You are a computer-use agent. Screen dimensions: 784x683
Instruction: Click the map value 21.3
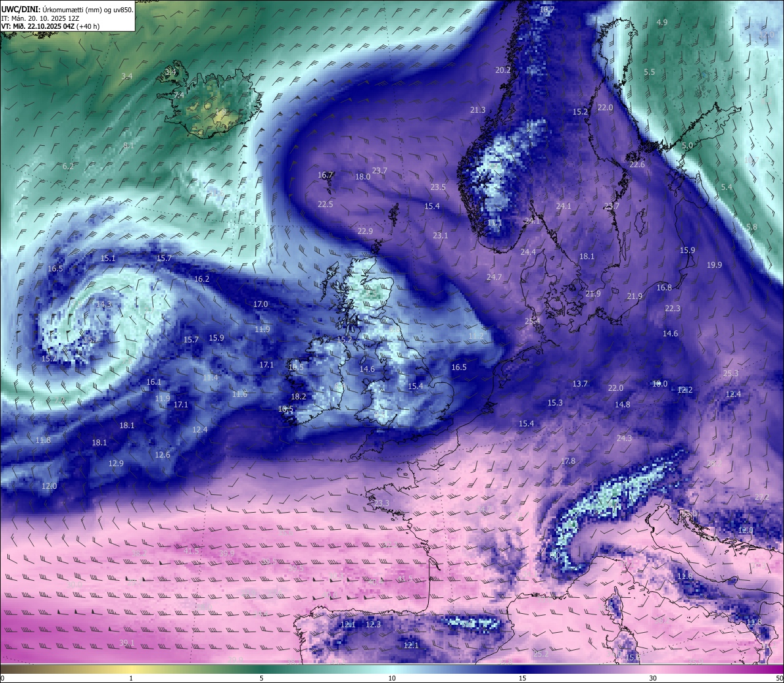478,110
